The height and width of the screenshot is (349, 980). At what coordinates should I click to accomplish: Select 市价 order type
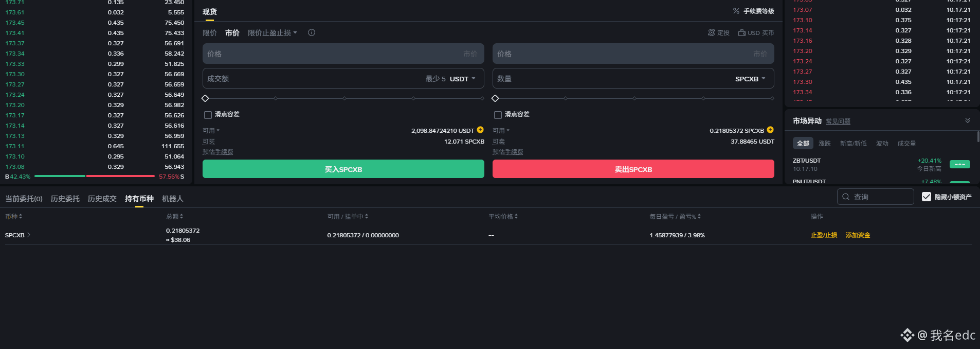232,32
